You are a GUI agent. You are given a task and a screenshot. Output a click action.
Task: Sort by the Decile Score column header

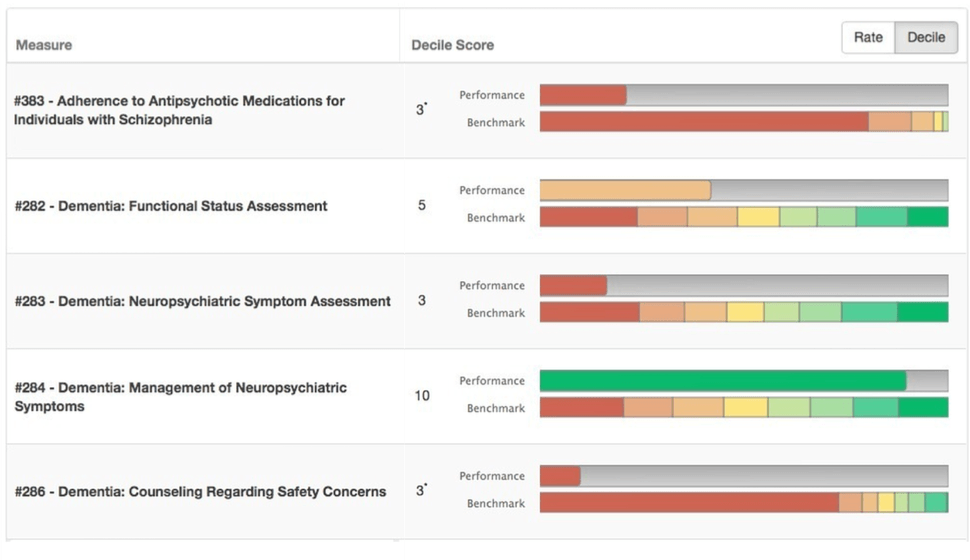point(452,45)
